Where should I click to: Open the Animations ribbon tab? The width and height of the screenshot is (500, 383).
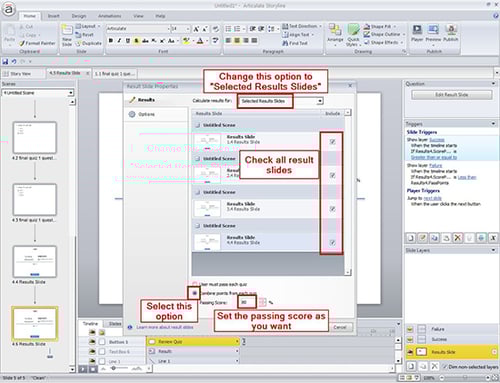click(110, 16)
